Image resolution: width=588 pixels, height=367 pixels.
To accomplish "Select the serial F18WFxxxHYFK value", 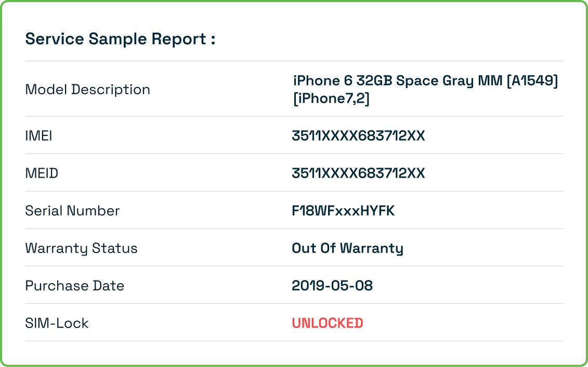I will tap(343, 211).
